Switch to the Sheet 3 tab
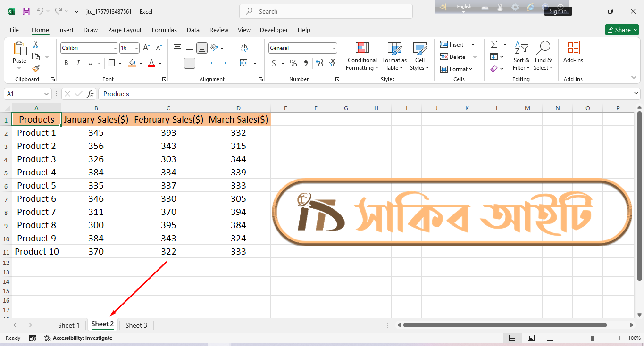644x346 pixels. (136, 325)
